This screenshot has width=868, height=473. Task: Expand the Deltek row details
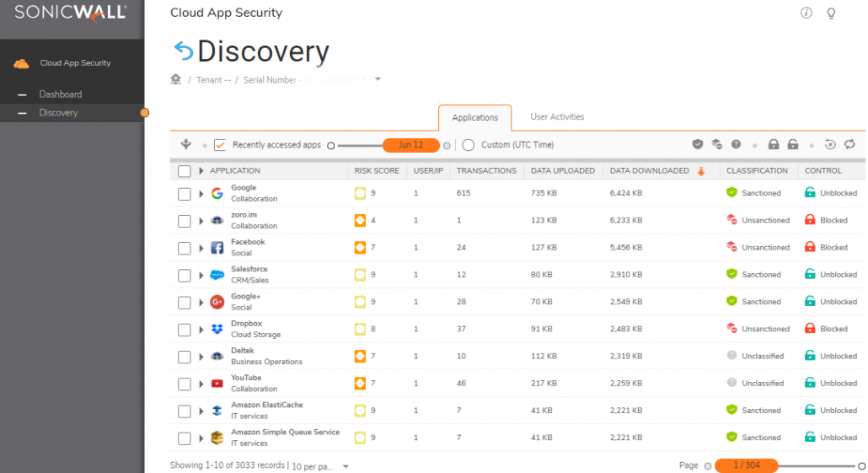click(x=201, y=357)
